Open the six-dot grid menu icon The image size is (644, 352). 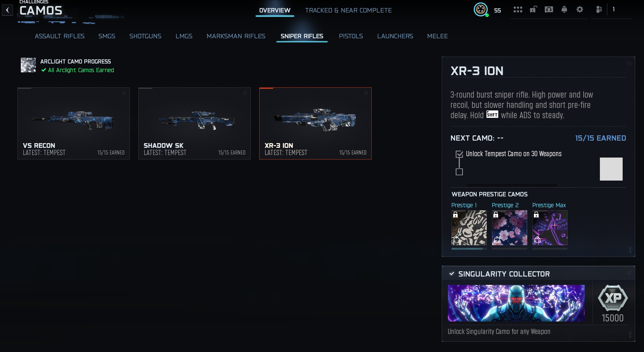tap(518, 10)
